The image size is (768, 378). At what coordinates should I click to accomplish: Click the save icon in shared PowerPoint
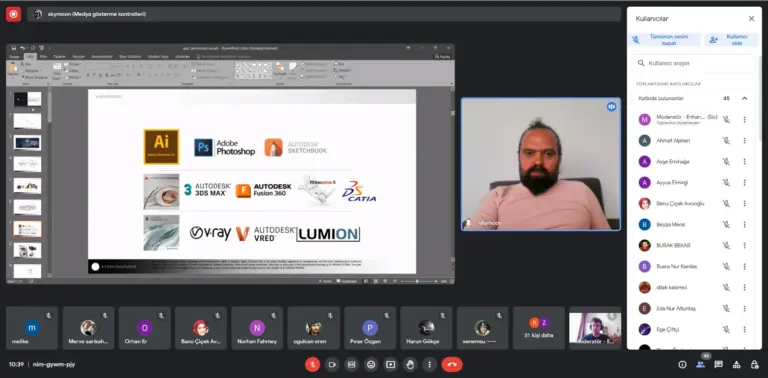click(x=14, y=48)
